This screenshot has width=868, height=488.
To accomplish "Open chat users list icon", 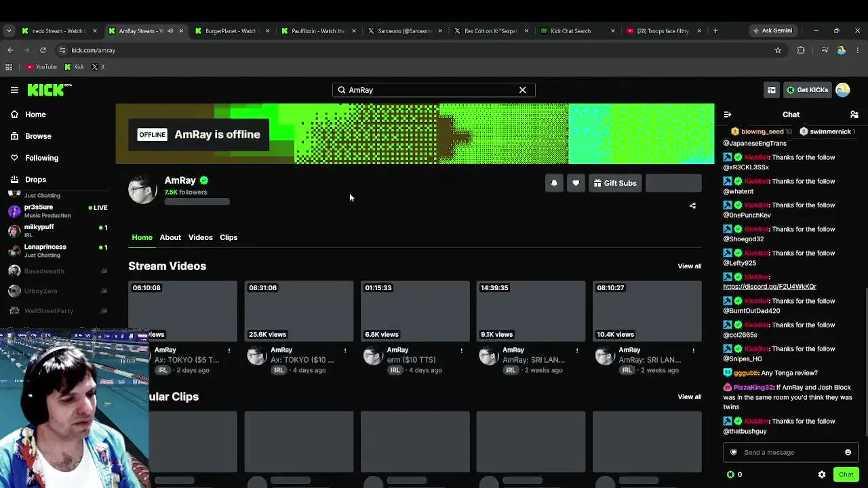I will click(854, 115).
